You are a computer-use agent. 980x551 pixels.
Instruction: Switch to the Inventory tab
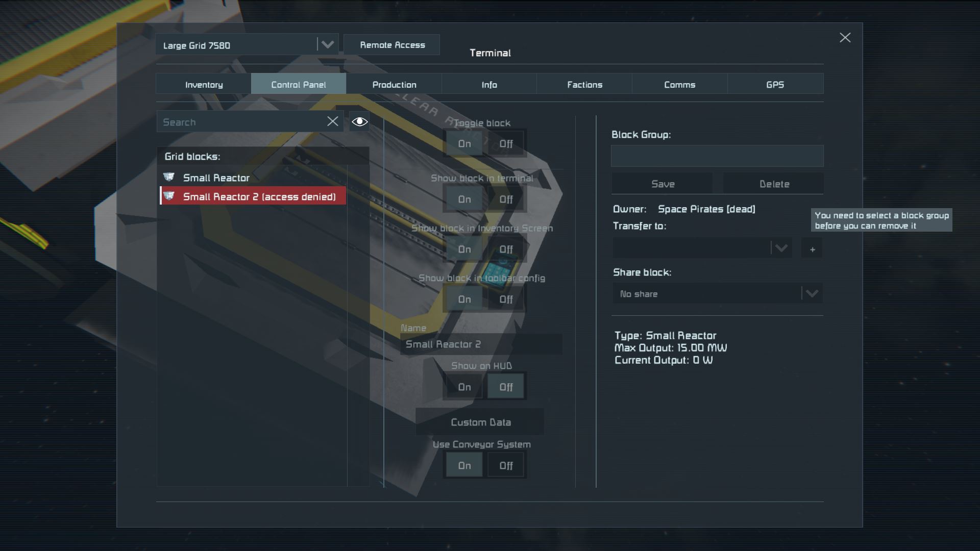coord(204,85)
